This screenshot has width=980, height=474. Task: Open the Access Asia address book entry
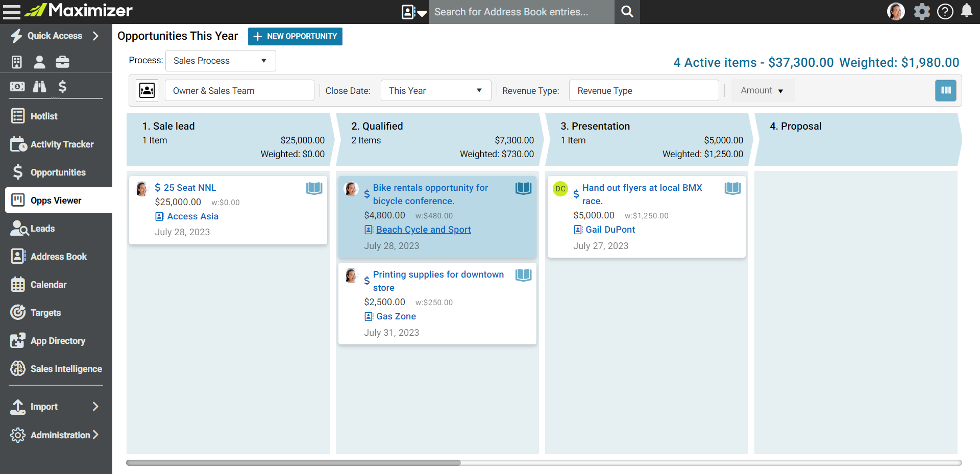coord(192,216)
